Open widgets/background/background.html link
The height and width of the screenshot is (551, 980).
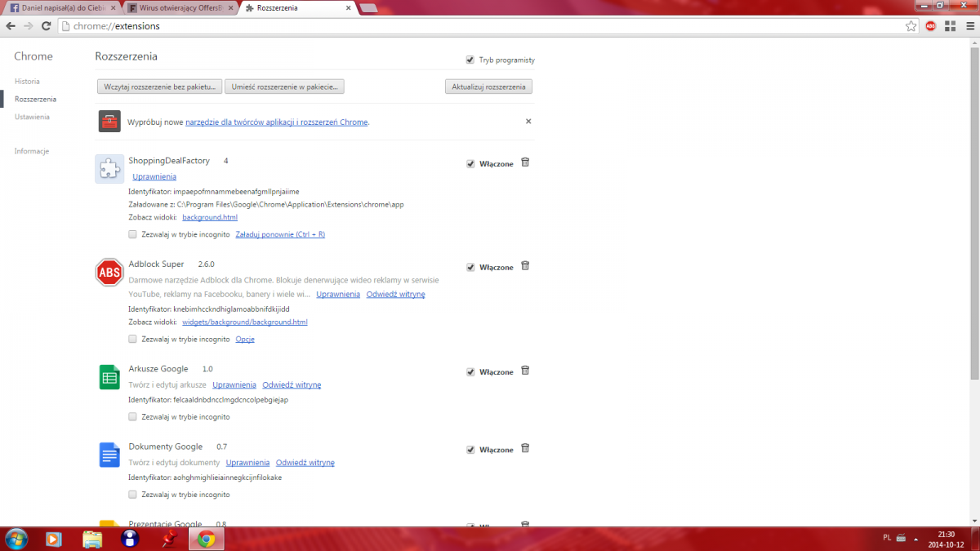tap(245, 322)
